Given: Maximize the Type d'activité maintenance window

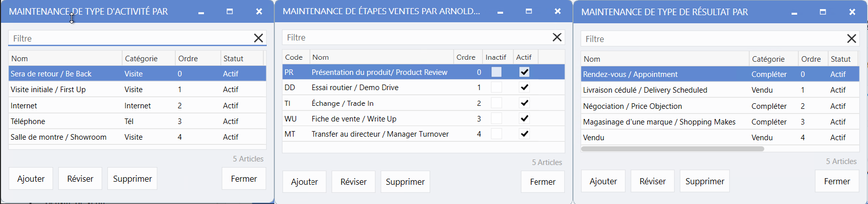Looking at the screenshot, I should coord(230,12).
